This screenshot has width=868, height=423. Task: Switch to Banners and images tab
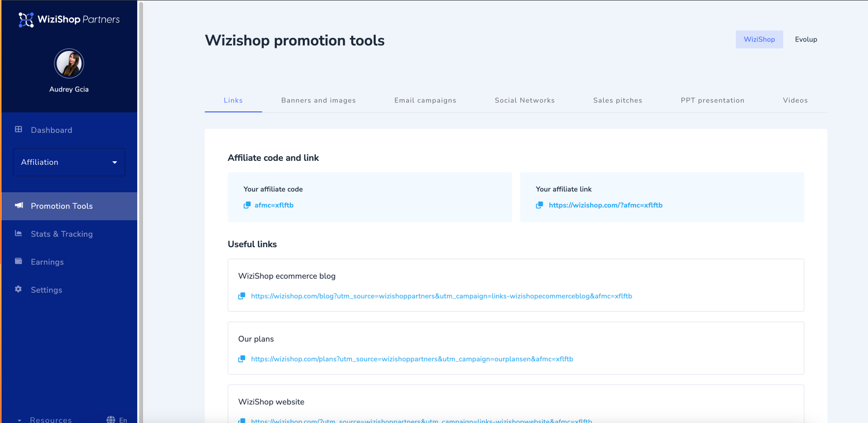[318, 100]
